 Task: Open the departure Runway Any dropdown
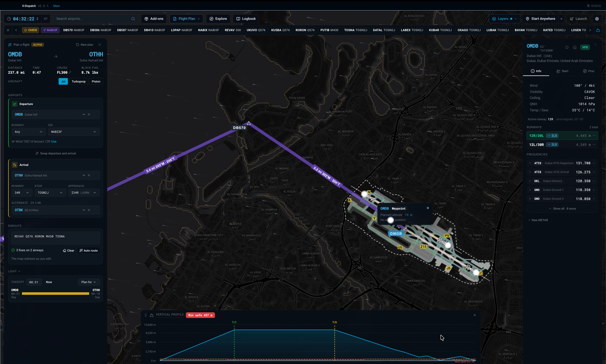[29, 132]
